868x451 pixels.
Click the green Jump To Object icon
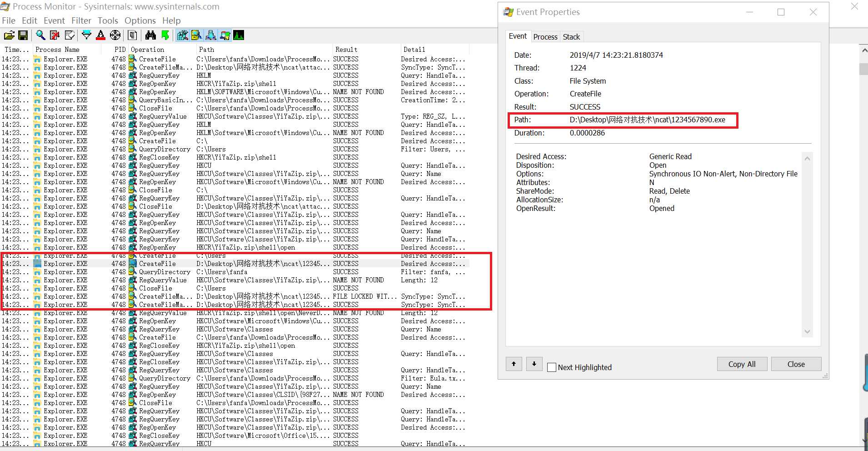(165, 35)
